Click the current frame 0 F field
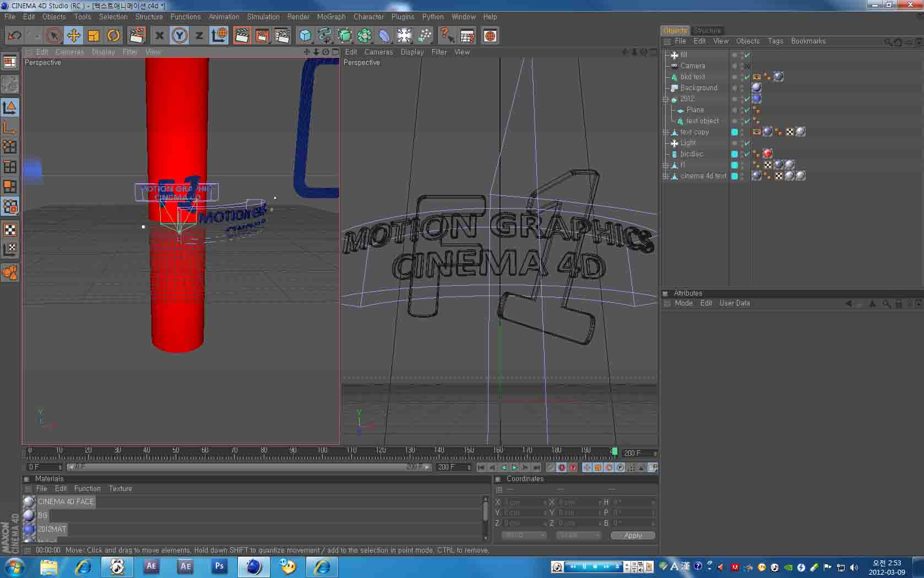Viewport: 924px width, 578px height. [44, 467]
